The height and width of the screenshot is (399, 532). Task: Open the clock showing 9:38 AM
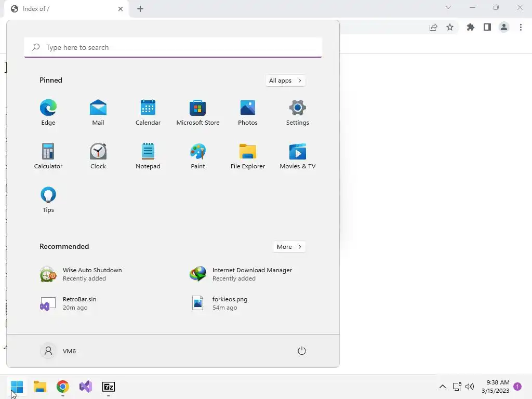click(x=495, y=387)
